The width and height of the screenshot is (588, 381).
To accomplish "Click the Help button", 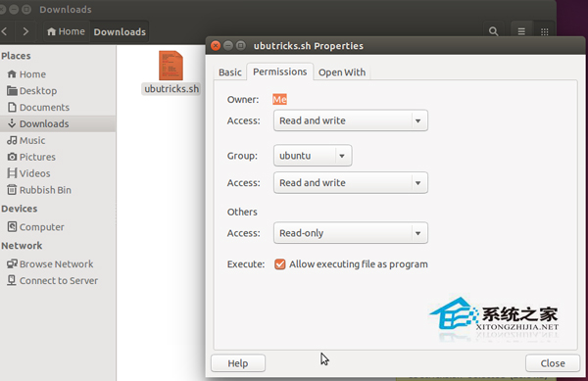I will point(238,363).
